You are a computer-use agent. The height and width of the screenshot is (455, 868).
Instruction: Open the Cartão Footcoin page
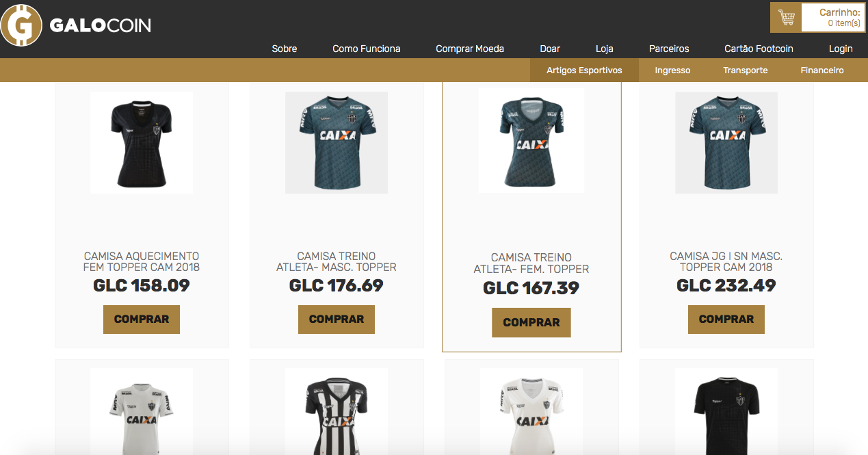[x=759, y=49]
